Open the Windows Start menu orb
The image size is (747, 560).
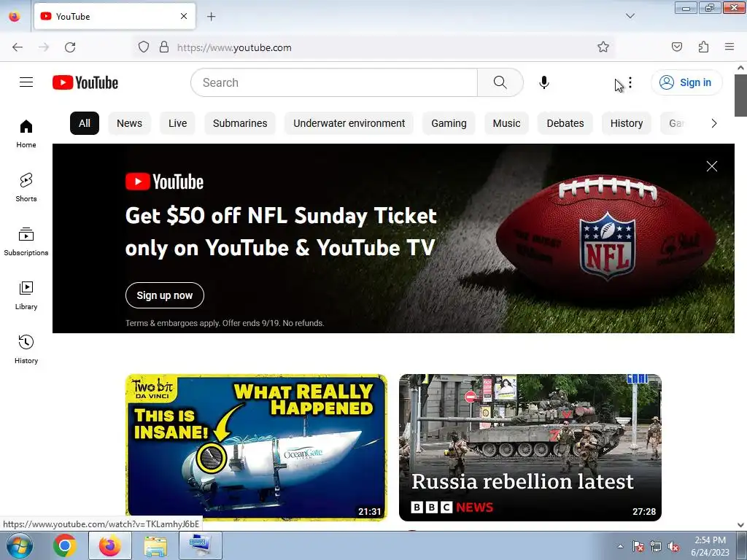[20, 545]
